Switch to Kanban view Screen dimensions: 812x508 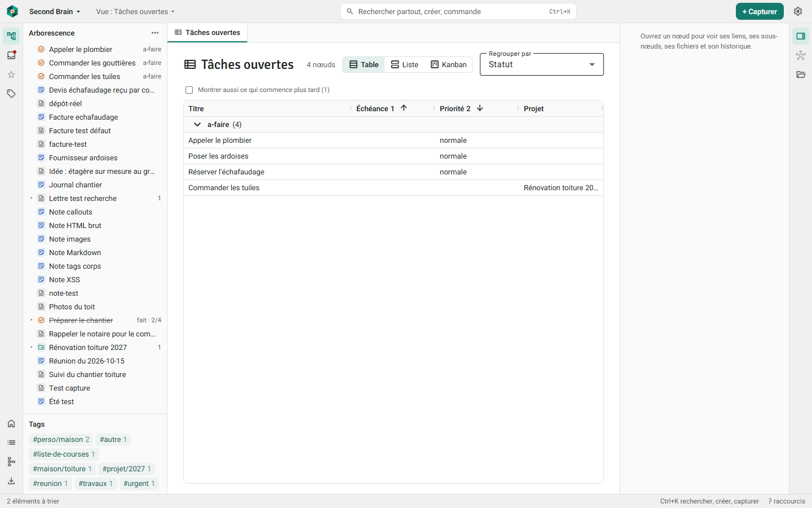(x=449, y=64)
